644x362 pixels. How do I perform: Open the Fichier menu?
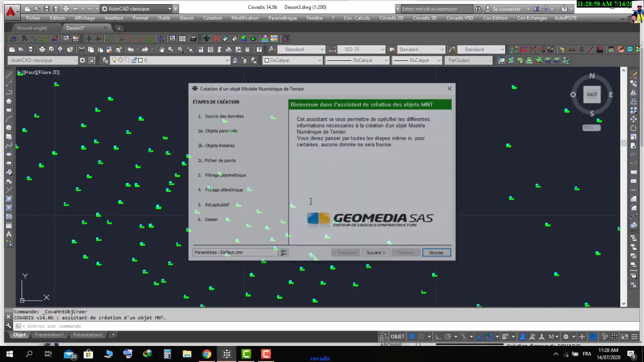coord(33,18)
